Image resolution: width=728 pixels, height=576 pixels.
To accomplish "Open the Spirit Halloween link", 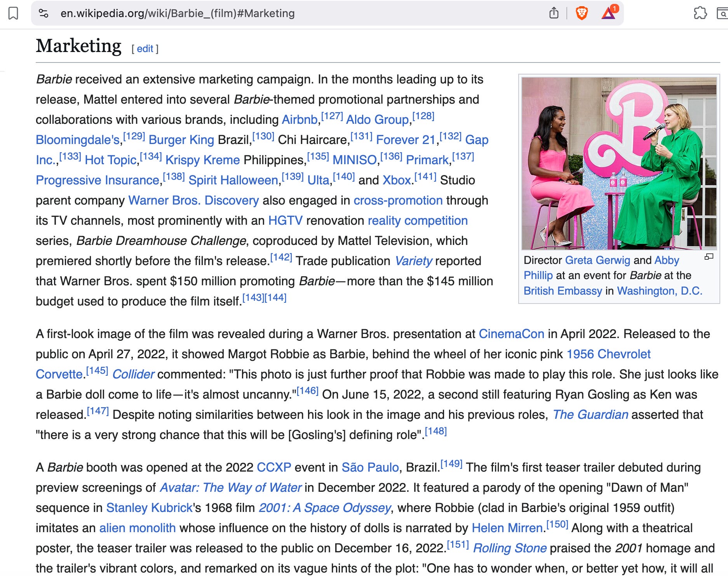I will click(x=233, y=180).
